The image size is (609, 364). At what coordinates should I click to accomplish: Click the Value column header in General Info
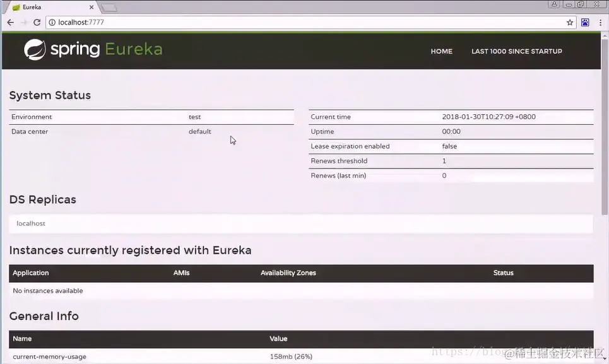(x=278, y=339)
